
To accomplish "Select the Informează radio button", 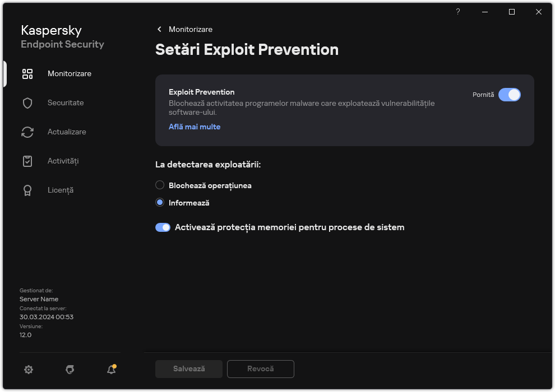I will coord(160,203).
